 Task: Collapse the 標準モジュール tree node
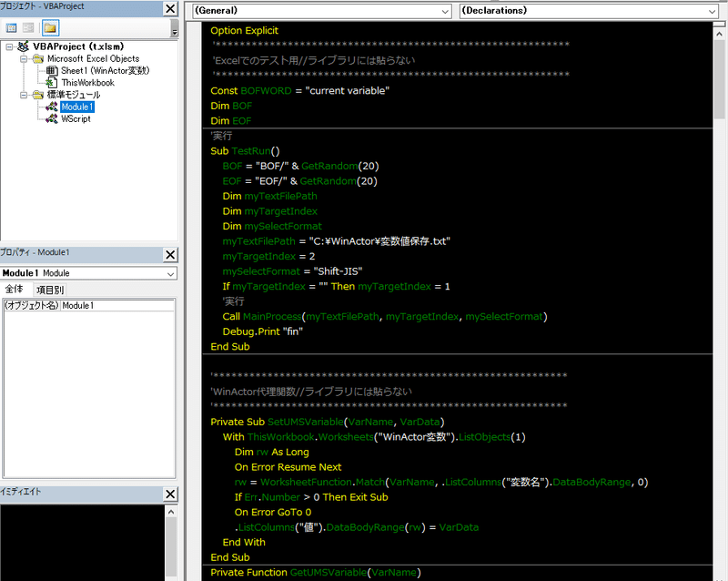point(23,94)
